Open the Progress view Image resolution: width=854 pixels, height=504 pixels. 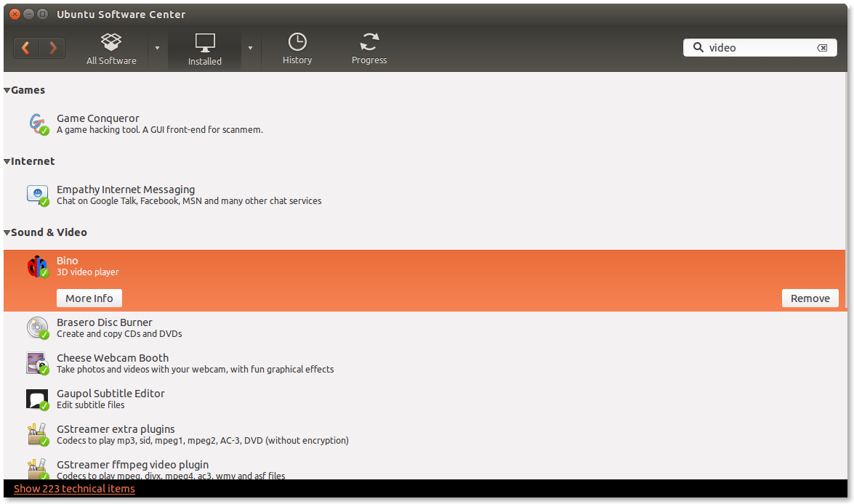pyautogui.click(x=369, y=49)
